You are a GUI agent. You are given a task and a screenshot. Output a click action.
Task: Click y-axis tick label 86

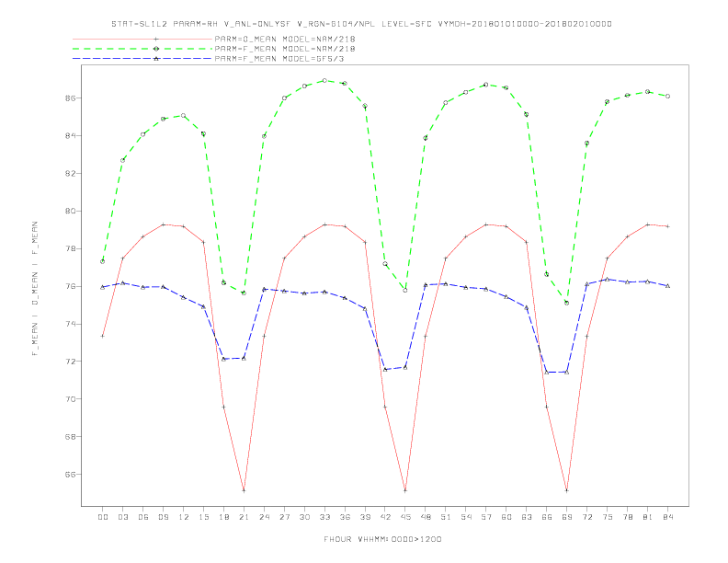pos(70,98)
